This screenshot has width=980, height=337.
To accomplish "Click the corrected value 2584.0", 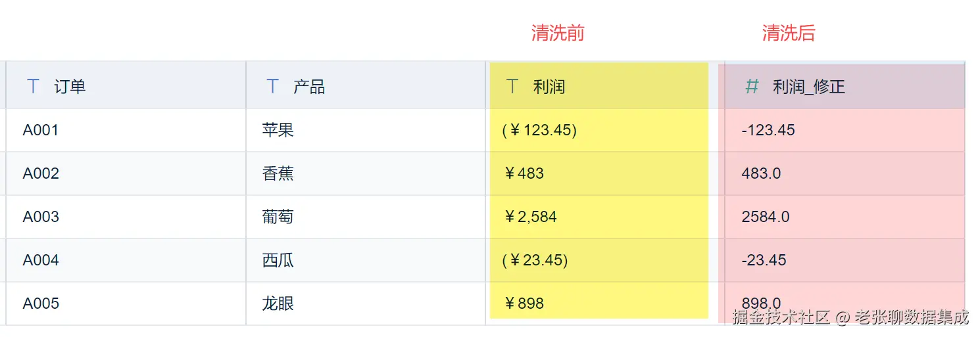I will (x=766, y=217).
